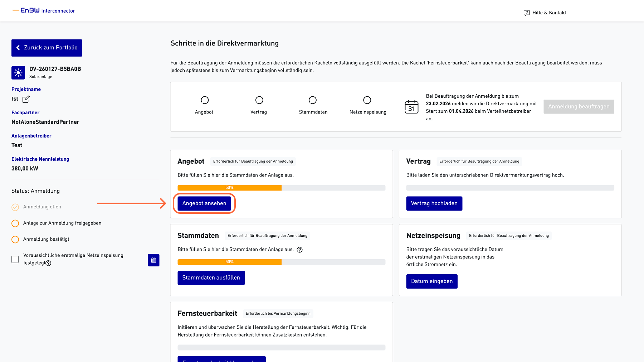Screen dimensions: 644x362
Task: Click the Netzeinspeisung step circle
Action: click(x=367, y=100)
